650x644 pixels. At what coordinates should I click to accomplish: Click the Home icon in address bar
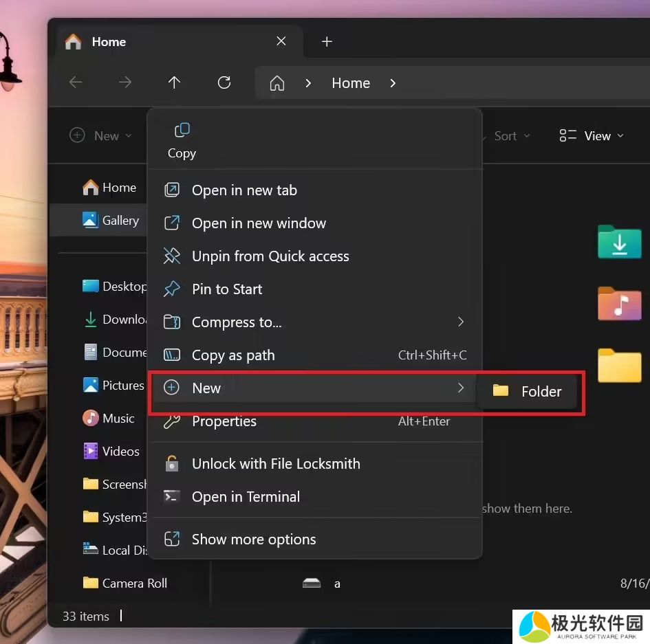point(277,83)
